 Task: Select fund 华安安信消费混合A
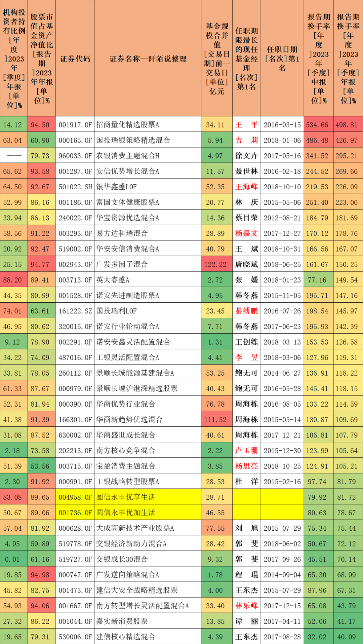point(128,249)
